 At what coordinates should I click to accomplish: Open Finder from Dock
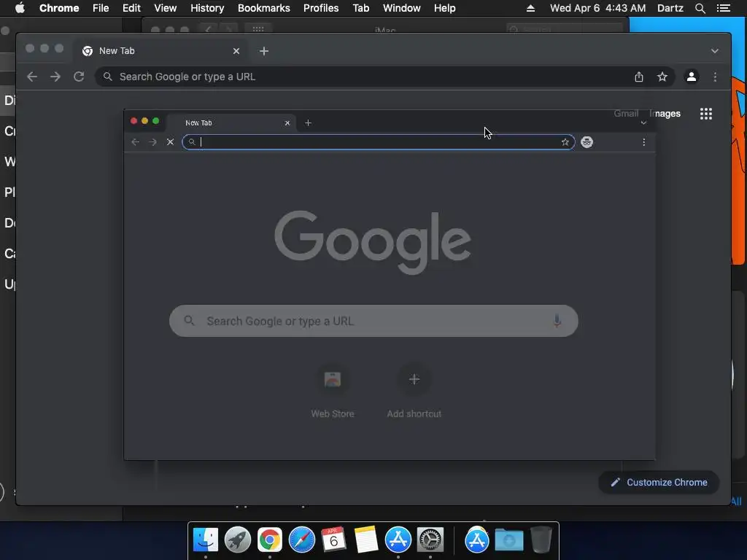coord(206,540)
